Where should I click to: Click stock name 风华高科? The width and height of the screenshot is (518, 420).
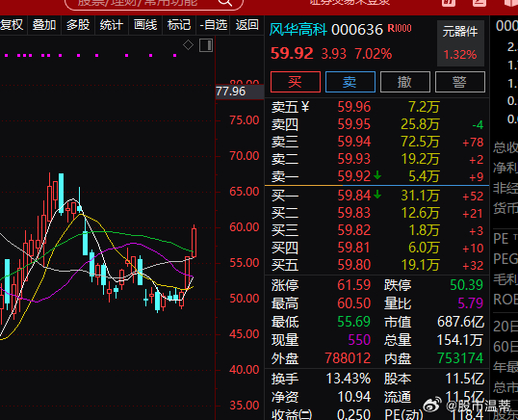[x=298, y=30]
